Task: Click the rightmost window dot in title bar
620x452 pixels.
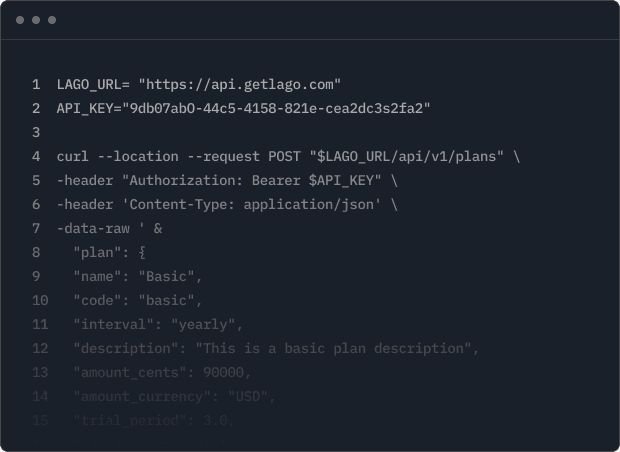Action: coord(52,20)
